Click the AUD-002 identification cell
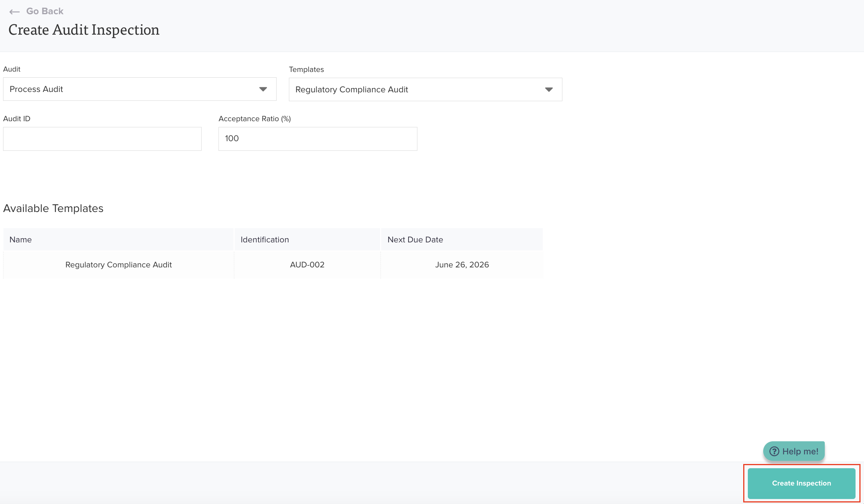 click(307, 265)
